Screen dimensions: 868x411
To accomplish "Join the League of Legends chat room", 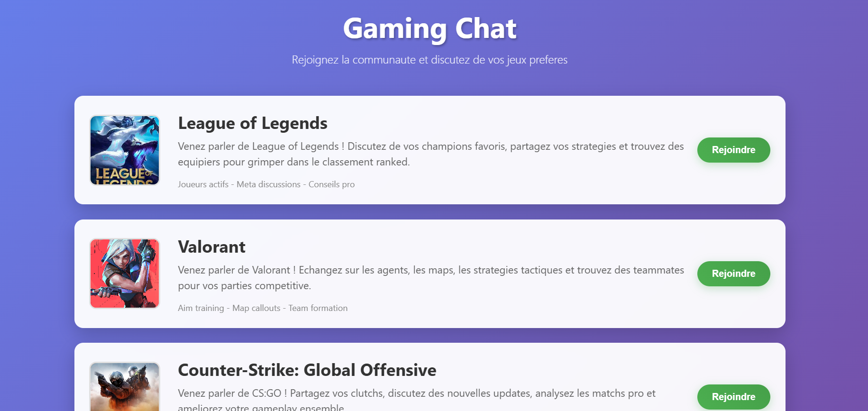I will pyautogui.click(x=733, y=150).
